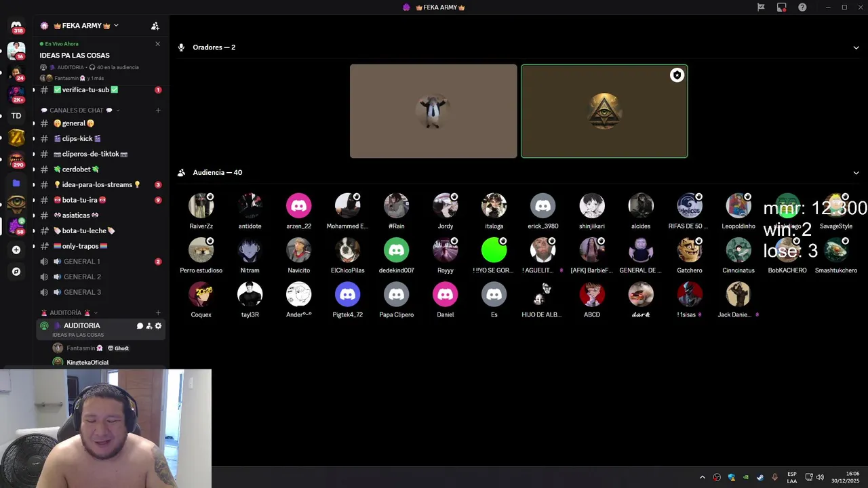868x488 pixels.
Task: Click invite icon on AUDITORIA channel
Action: tap(149, 326)
